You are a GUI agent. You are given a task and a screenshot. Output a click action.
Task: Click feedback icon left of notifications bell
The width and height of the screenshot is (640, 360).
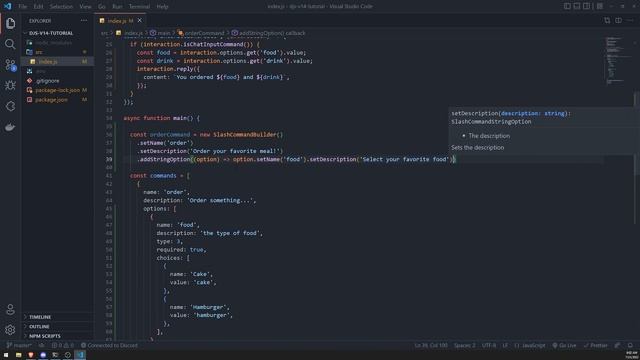click(x=618, y=345)
